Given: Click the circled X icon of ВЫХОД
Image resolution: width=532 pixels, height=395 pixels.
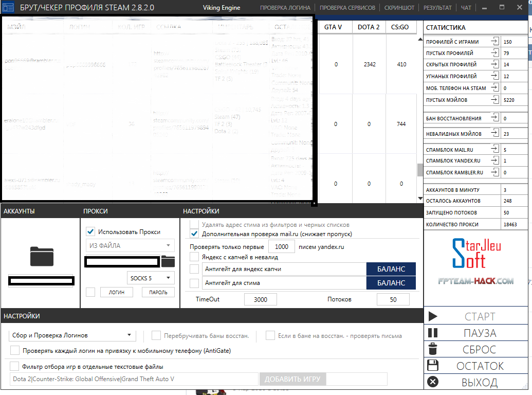Looking at the screenshot, I should (433, 382).
